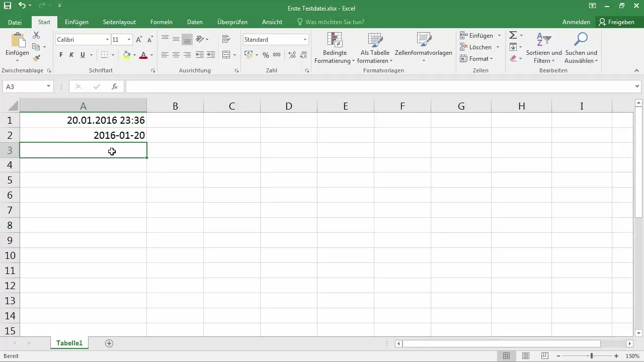This screenshot has height=362, width=644.
Task: Click accounting number format icon
Action: coord(249,55)
